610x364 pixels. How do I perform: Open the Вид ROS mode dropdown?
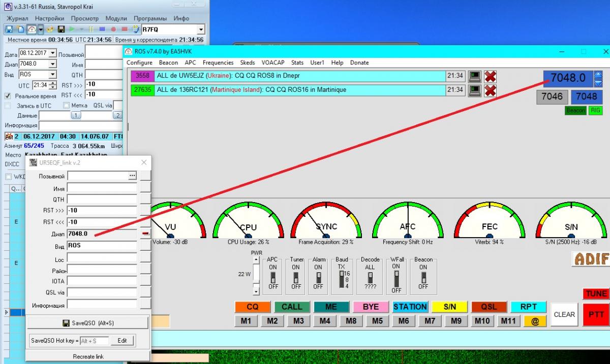point(52,75)
